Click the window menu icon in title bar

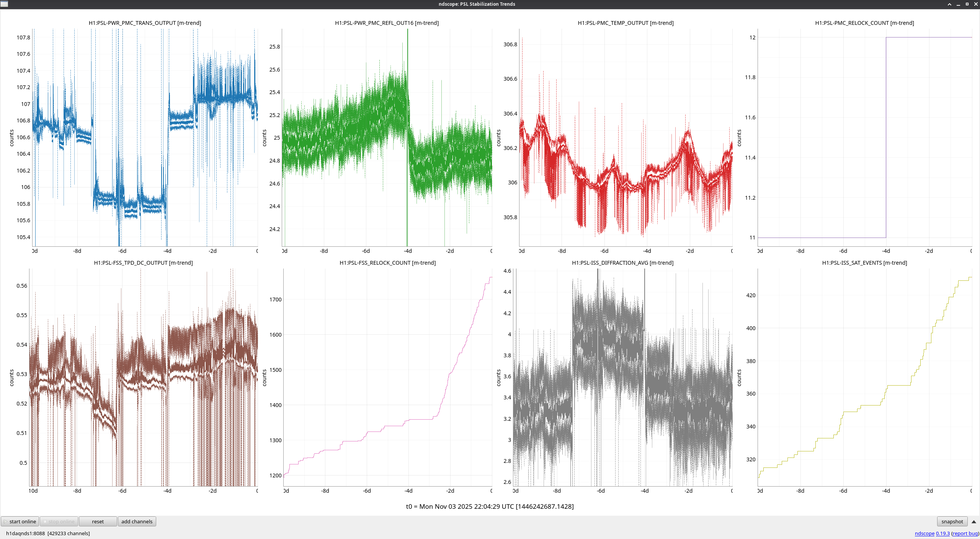[4, 4]
